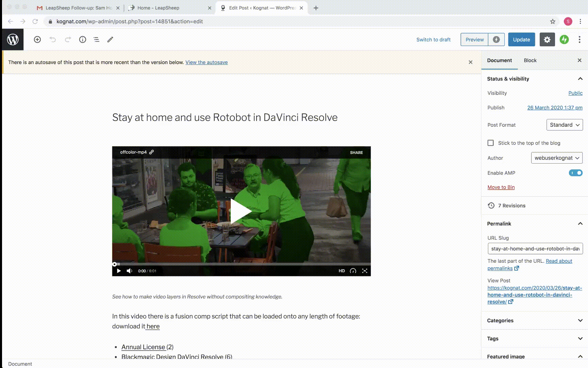
Task: Open the View Post kognat.com URL
Action: click(x=535, y=295)
